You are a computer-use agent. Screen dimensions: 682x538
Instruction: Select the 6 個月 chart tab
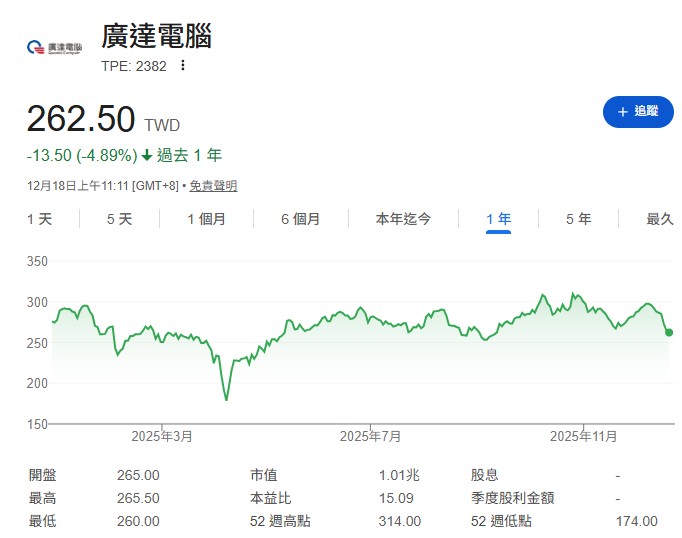point(301,219)
